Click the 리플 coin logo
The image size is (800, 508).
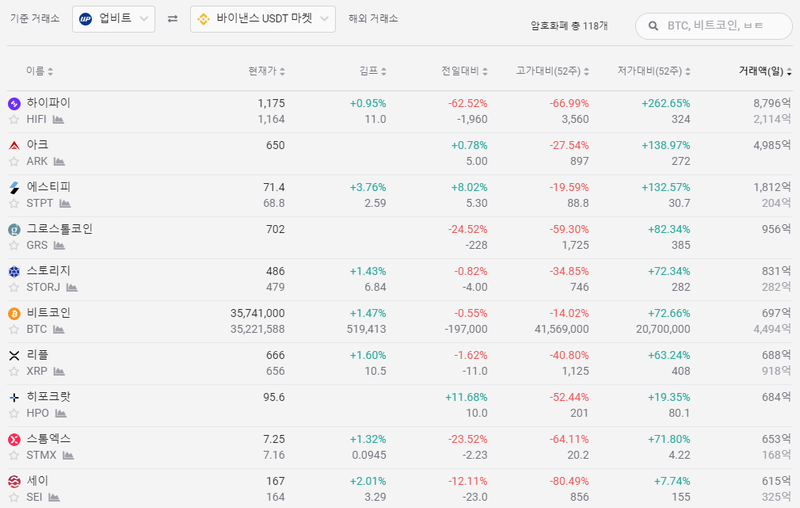pyautogui.click(x=14, y=355)
